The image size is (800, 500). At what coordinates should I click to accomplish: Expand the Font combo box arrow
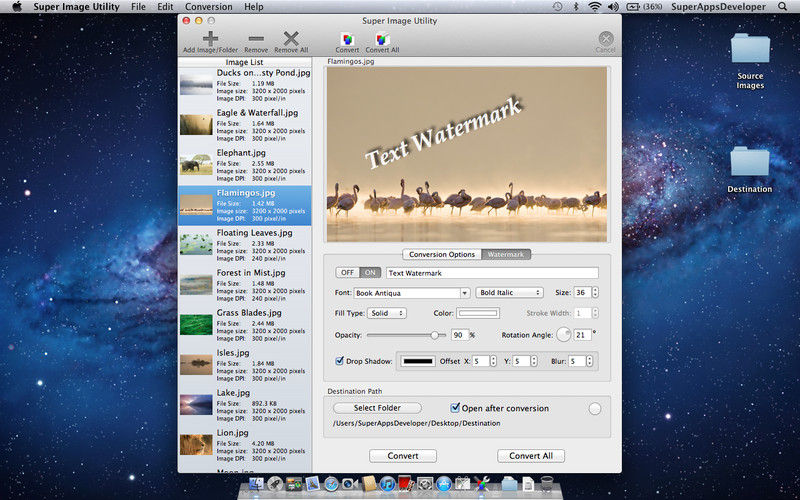[465, 293]
